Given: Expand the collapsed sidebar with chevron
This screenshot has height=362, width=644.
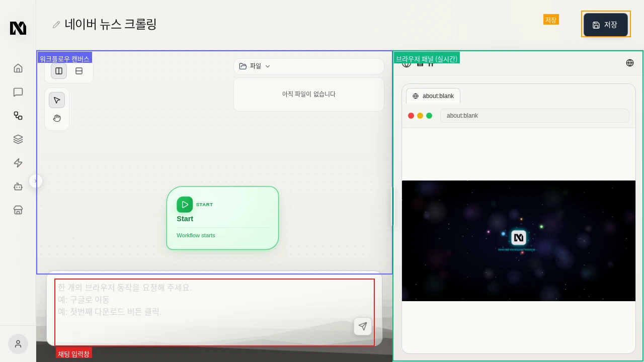Looking at the screenshot, I should (36, 181).
